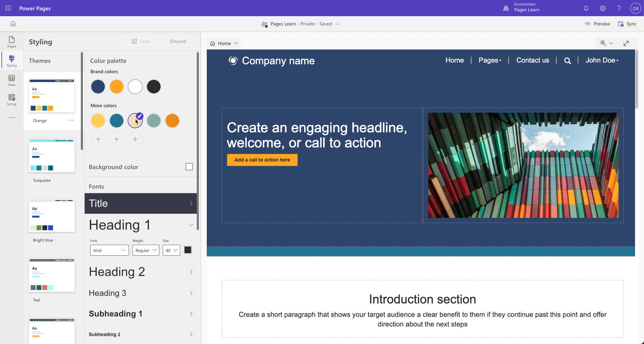644x344 pixels.
Task: Click the Create an engaging headline text
Action: 317,135
